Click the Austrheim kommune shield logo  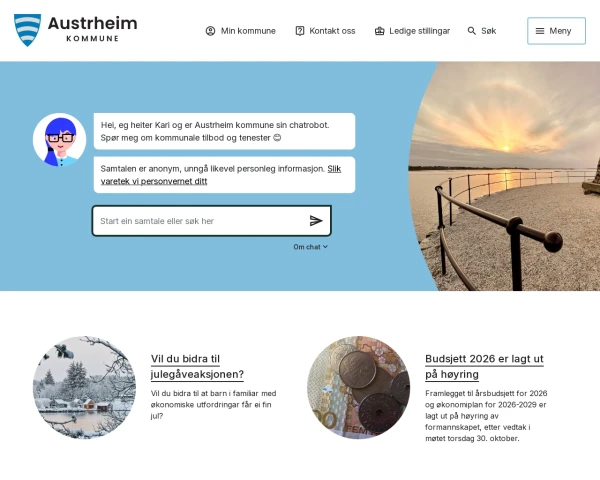27,30
